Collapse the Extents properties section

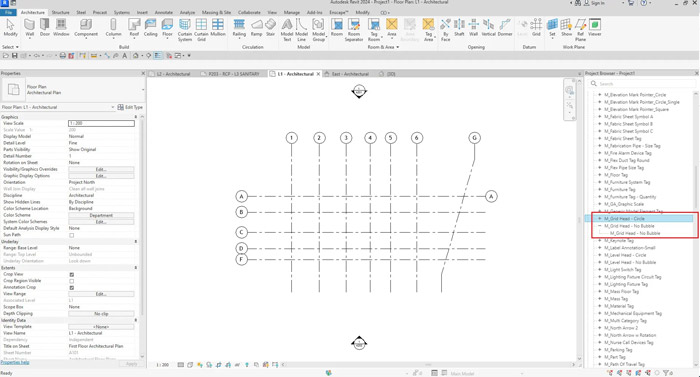click(136, 268)
